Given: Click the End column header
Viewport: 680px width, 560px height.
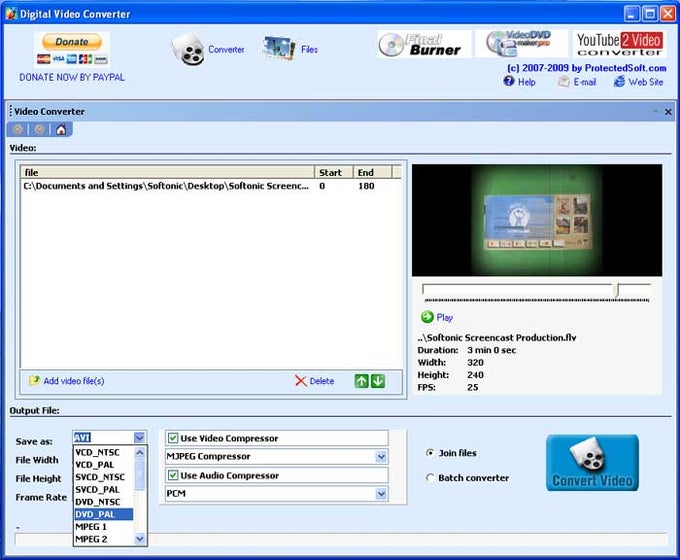Looking at the screenshot, I should pos(372,172).
